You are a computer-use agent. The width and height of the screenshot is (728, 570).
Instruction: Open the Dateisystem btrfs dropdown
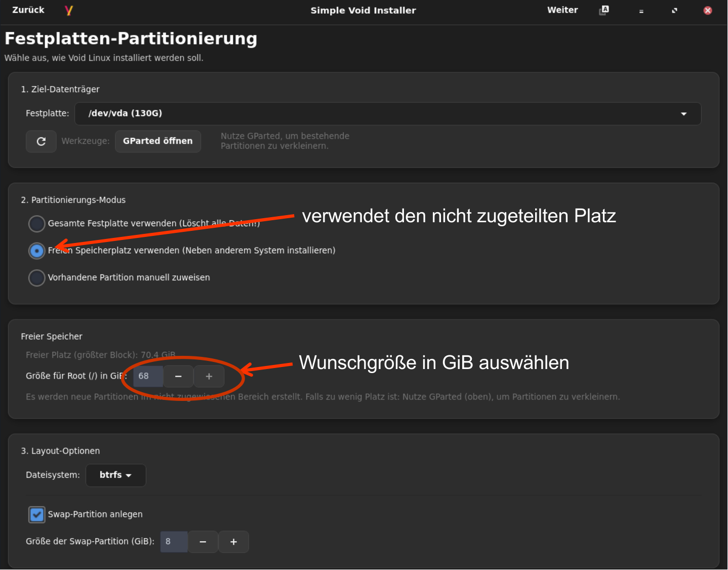click(115, 475)
